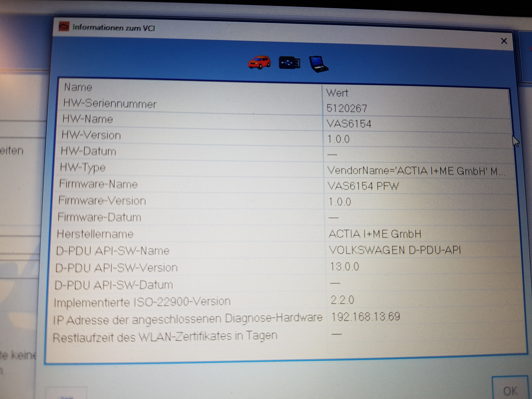Click the Implementierte ISO-22900-Version label

point(142,302)
